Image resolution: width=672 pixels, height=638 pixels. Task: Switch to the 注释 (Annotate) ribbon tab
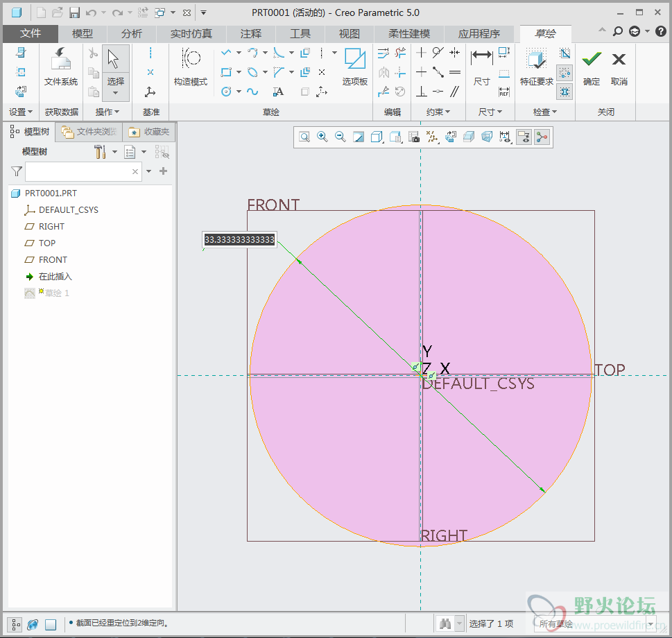coord(251,33)
